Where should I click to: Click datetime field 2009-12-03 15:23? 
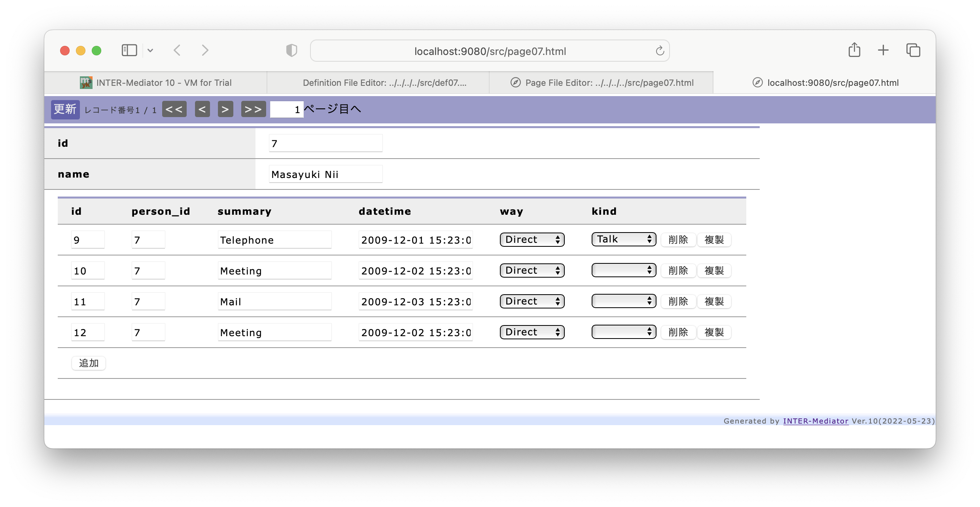(x=416, y=301)
